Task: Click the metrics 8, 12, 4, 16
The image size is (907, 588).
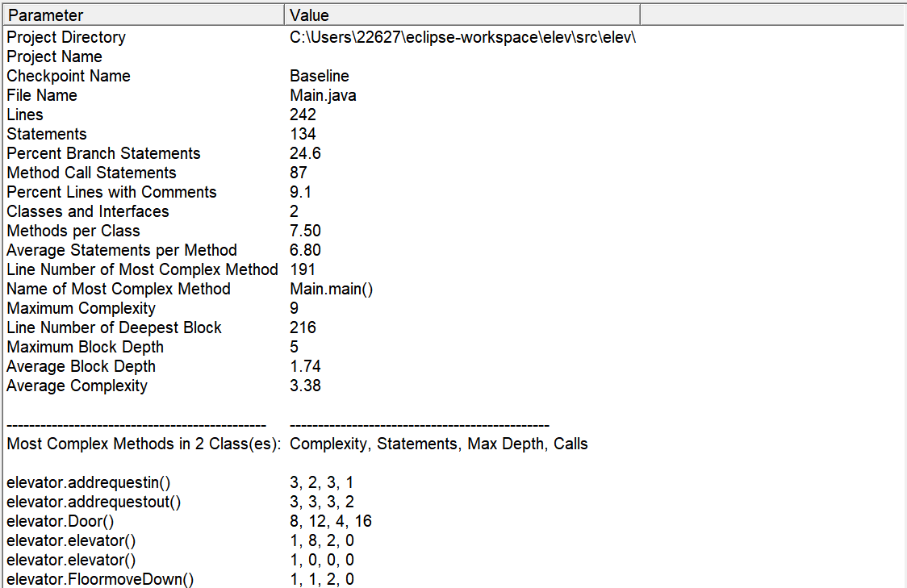Action: 331,522
